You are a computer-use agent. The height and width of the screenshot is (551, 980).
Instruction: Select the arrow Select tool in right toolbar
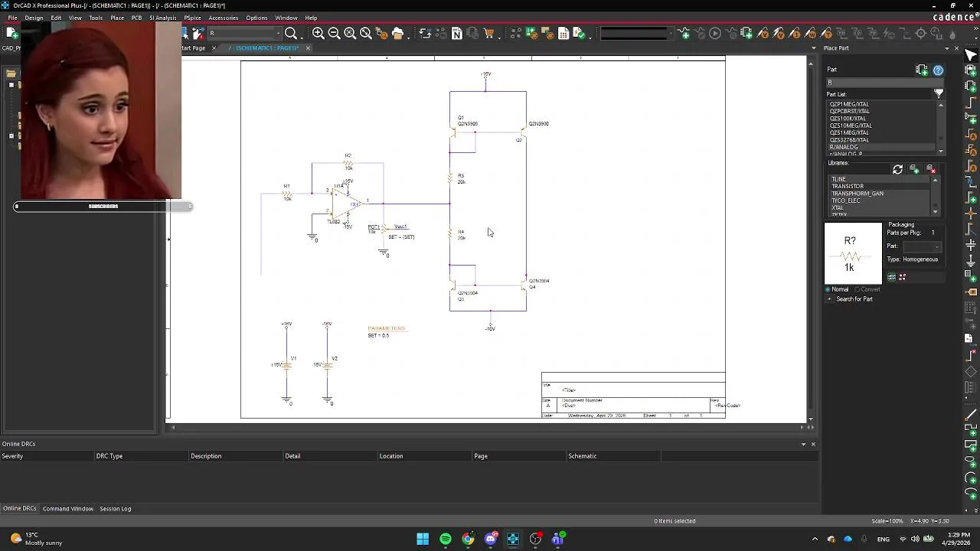coord(971,55)
